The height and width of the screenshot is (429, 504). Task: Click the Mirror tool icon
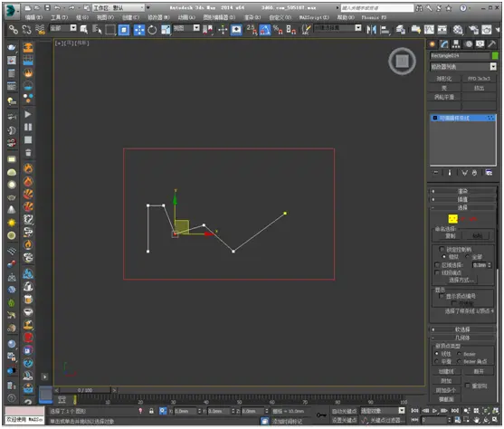[x=371, y=30]
